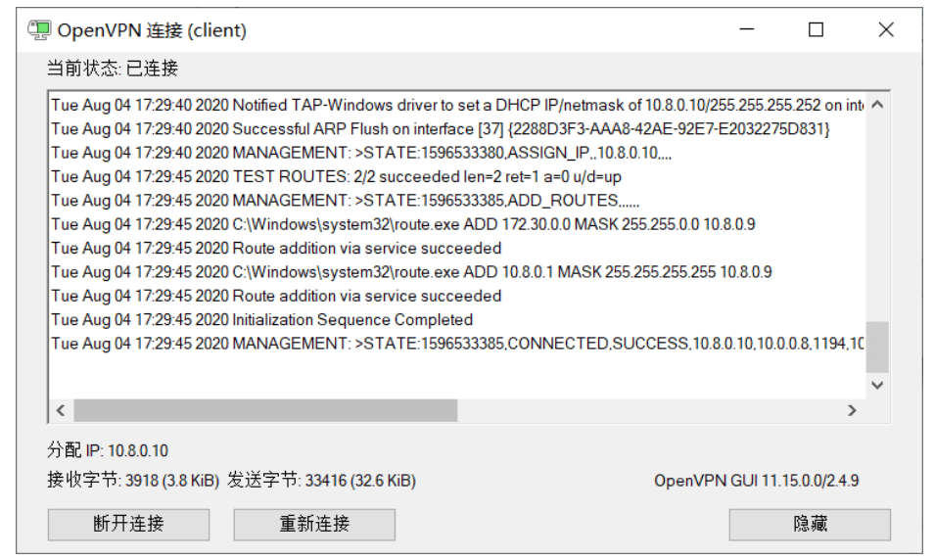Click the 隐藏 hide button
The height and width of the screenshot is (560, 934).
(810, 524)
